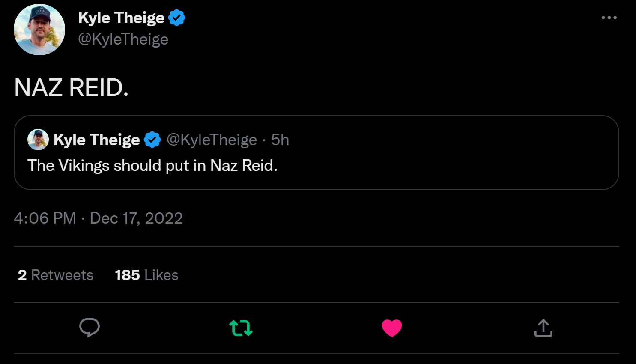Select the Kyle Theige name inside quoted tweet
The image size is (636, 364).
(x=96, y=140)
